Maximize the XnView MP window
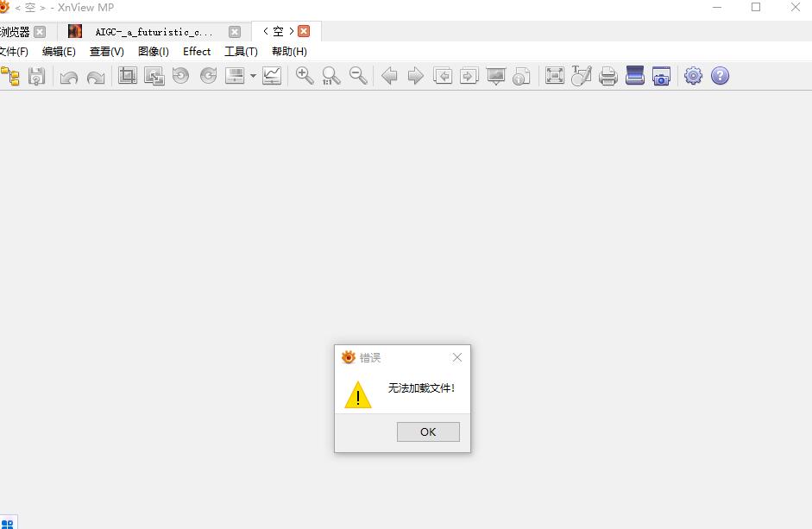Screen dimensions: 812x529 pos(756,7)
